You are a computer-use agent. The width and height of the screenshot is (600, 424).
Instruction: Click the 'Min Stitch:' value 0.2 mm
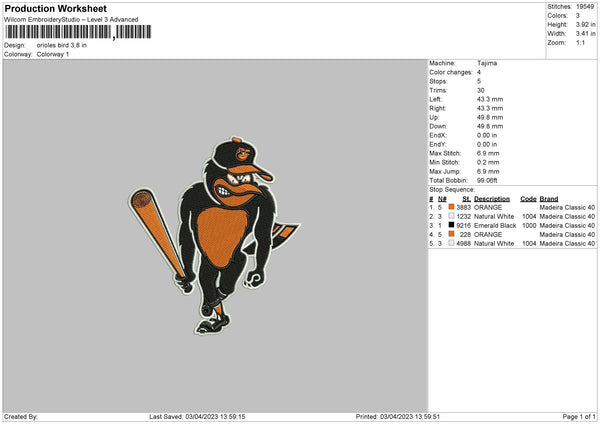(x=488, y=162)
